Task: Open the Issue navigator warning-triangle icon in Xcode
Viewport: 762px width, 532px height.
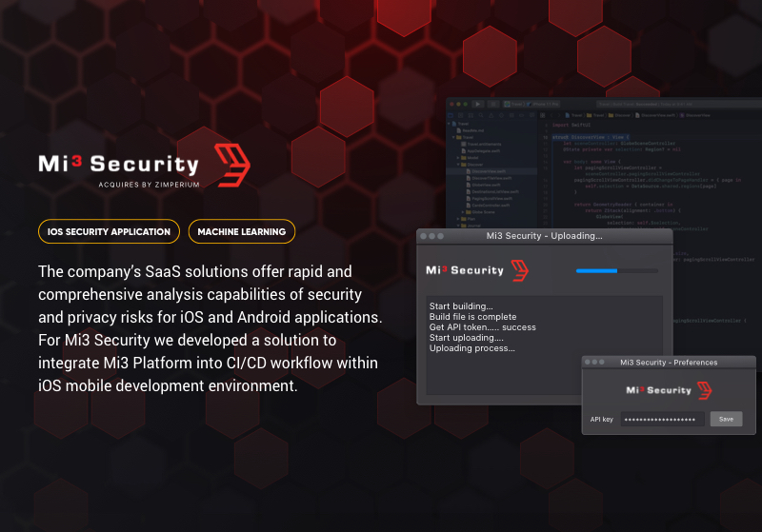Action: pos(491,115)
